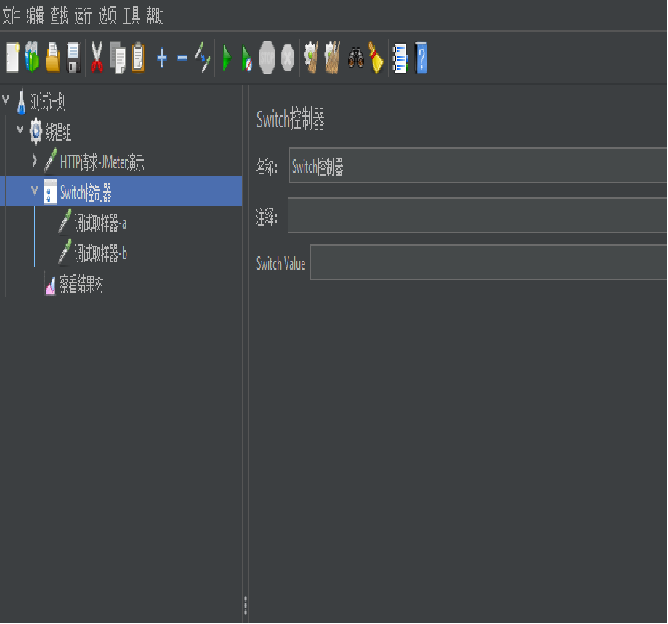Click the panel divider handle dots
Screen dimensions: 668x624
coord(245,605)
